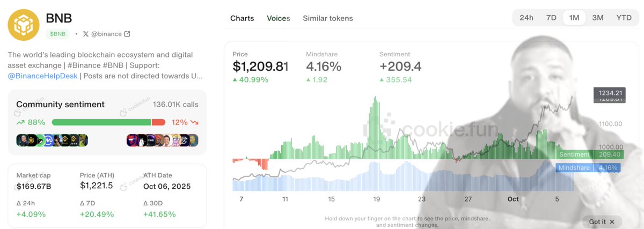Select the 7D time range
The image size is (644, 229).
point(551,18)
